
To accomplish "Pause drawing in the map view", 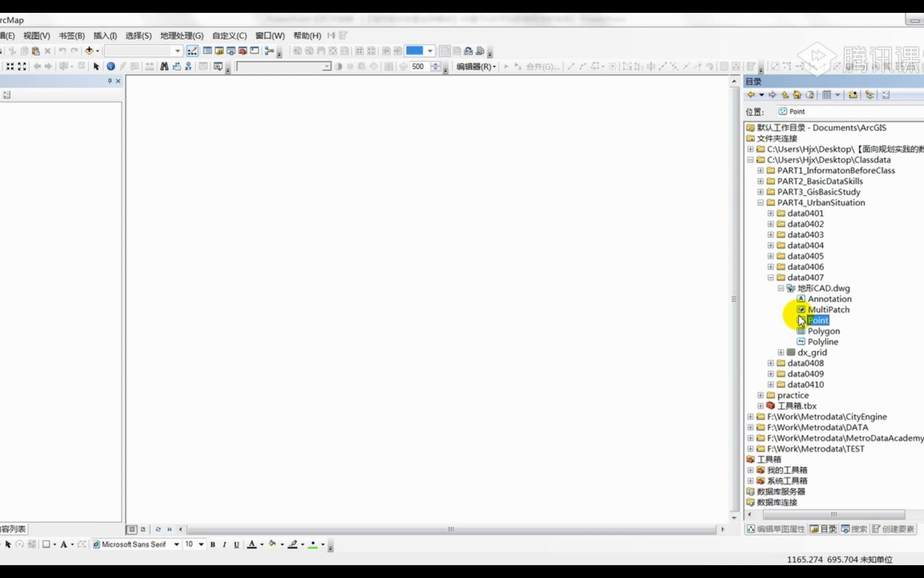I will (x=170, y=529).
